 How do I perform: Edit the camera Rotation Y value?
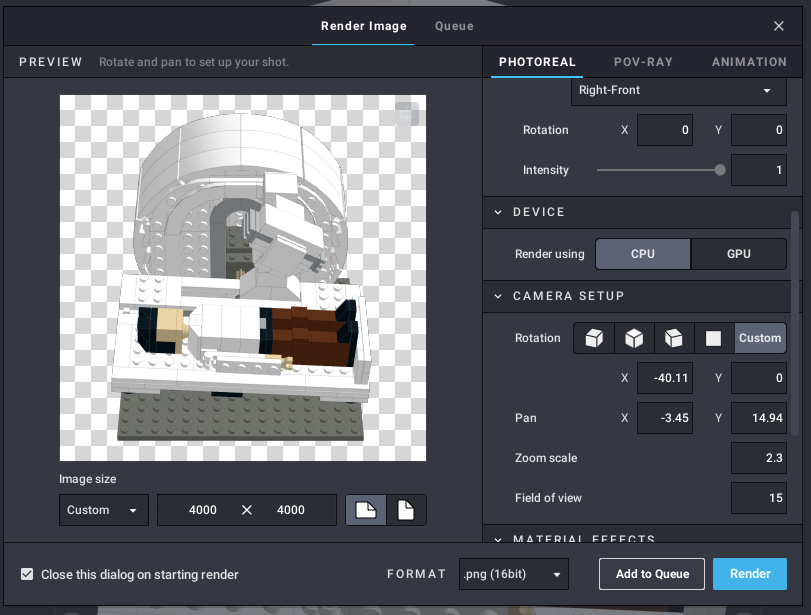(759, 378)
